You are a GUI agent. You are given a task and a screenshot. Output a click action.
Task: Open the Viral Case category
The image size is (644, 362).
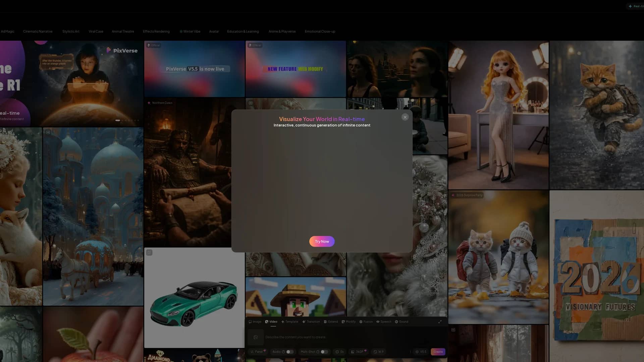click(96, 32)
